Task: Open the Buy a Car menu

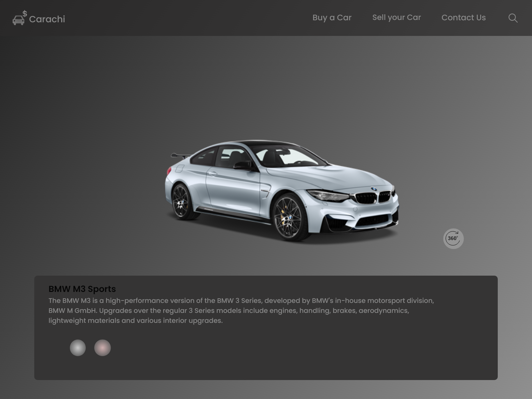Action: pos(332,18)
